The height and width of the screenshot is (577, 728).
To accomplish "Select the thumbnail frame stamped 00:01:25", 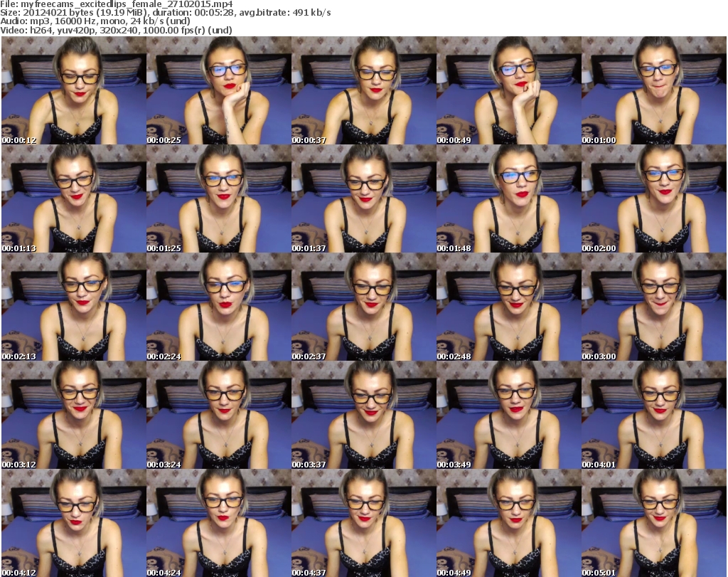I will pos(219,198).
